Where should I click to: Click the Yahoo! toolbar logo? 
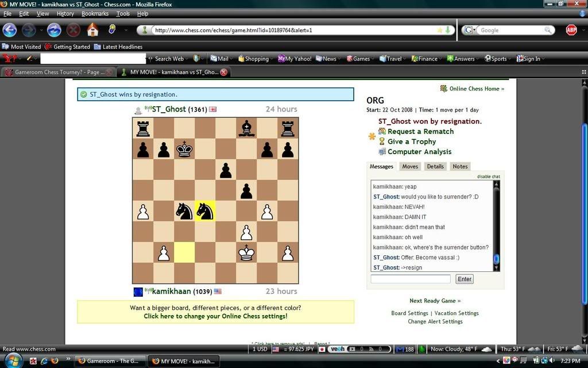(10, 59)
